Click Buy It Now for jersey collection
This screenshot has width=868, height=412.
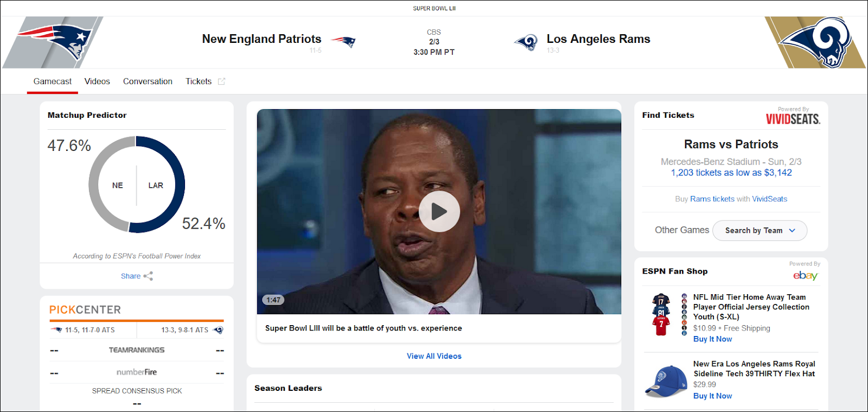pyautogui.click(x=713, y=339)
